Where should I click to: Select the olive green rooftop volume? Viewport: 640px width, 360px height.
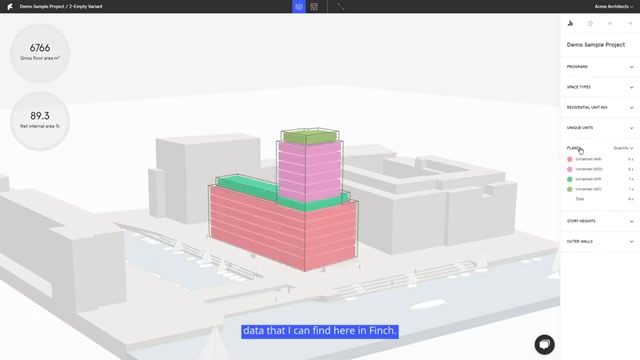(x=310, y=136)
